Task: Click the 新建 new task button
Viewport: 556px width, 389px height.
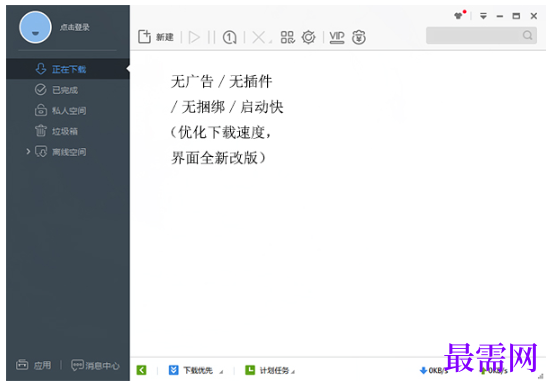Action: (156, 37)
